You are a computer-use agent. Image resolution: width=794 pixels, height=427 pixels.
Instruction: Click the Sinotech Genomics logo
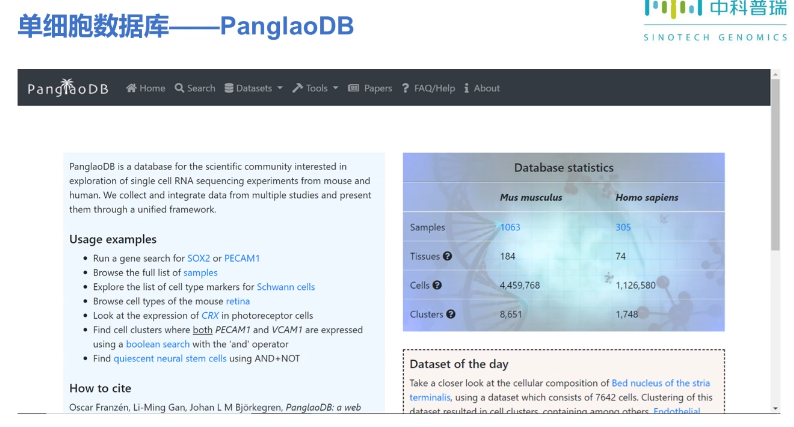(x=716, y=20)
